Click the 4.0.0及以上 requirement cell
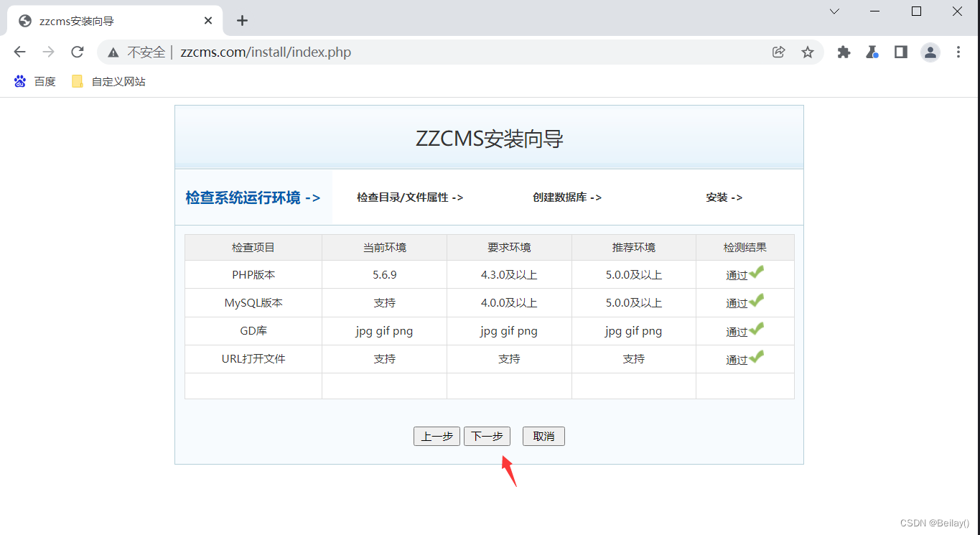Viewport: 980px width, 535px height. click(x=509, y=303)
